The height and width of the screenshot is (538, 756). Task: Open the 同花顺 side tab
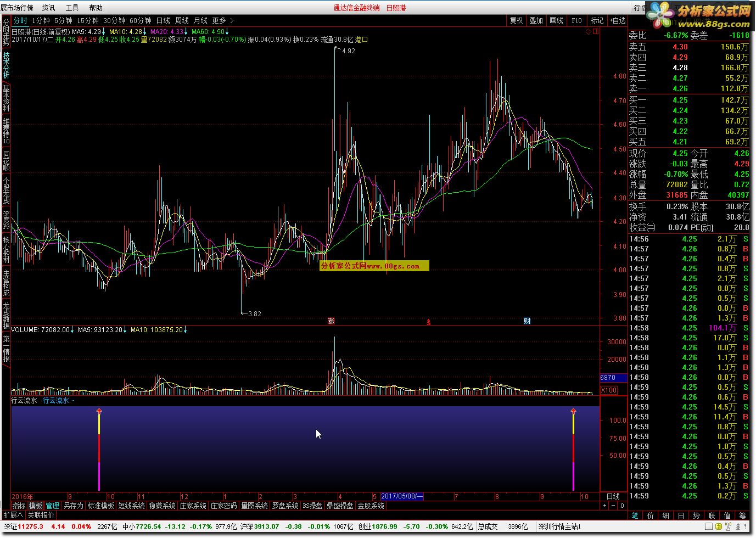(6, 162)
